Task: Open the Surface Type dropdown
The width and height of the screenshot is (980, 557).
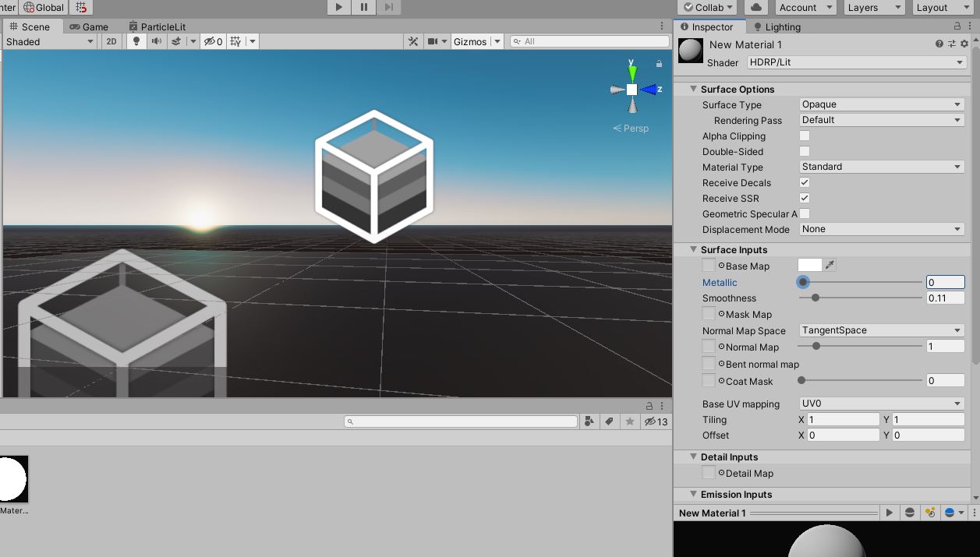Action: tap(880, 104)
